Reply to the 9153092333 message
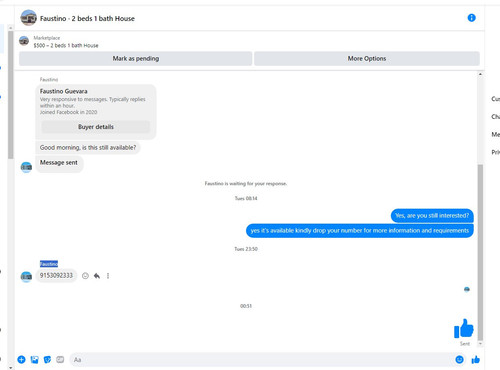The height and width of the screenshot is (370, 500). [97, 276]
